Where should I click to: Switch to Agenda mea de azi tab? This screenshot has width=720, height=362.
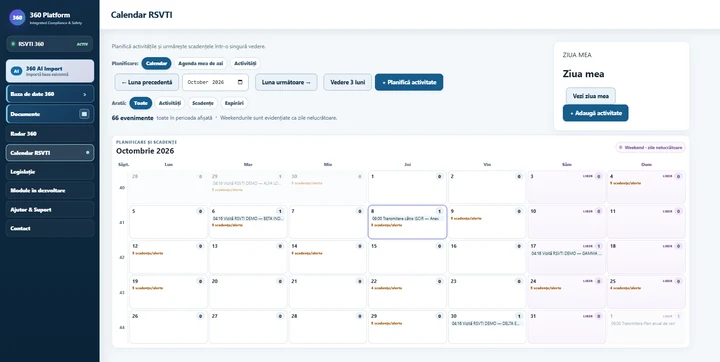[201, 63]
